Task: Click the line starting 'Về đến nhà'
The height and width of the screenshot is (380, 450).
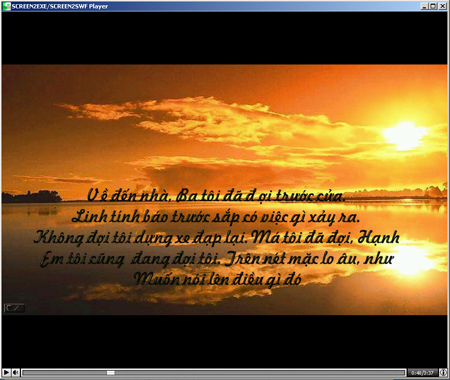Action: coord(216,196)
